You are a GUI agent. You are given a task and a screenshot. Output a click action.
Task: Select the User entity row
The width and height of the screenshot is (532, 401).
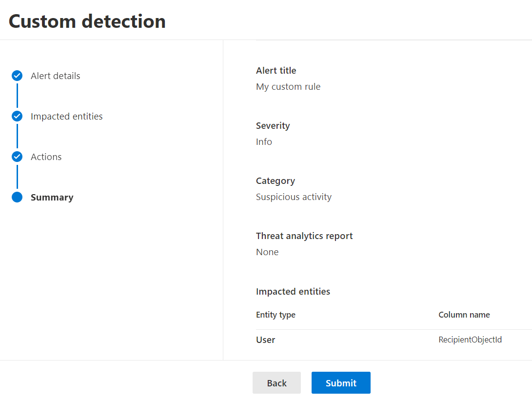click(266, 340)
